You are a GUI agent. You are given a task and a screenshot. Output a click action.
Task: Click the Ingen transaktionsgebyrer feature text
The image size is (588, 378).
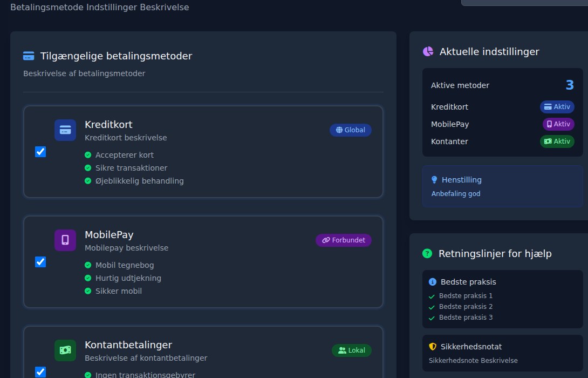pos(146,375)
